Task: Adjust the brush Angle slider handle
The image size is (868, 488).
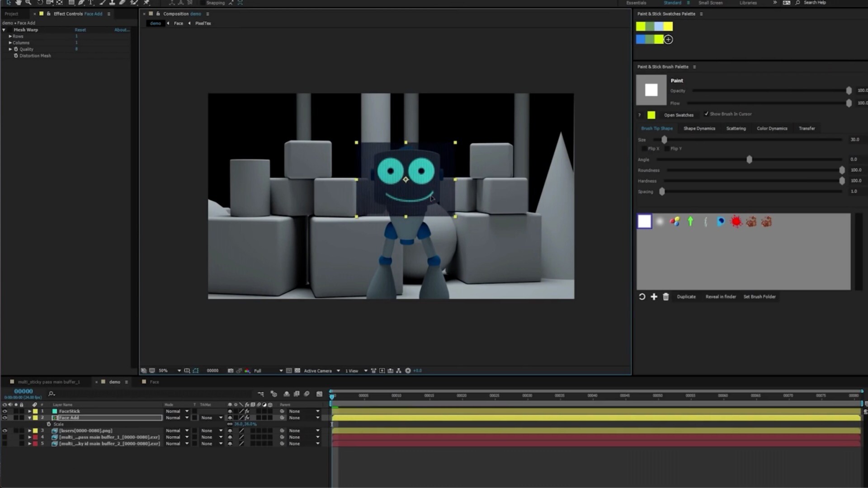Action: [x=749, y=160]
